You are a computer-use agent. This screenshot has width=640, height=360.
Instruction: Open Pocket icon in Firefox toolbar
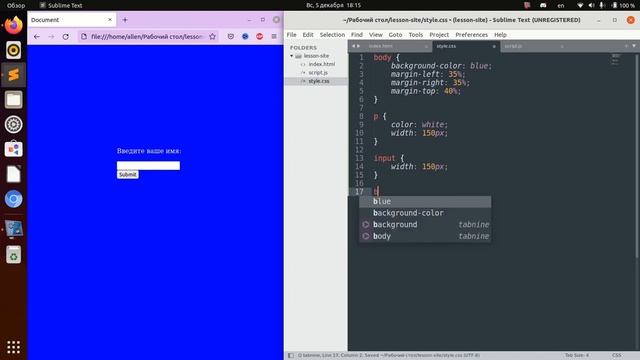click(231, 37)
